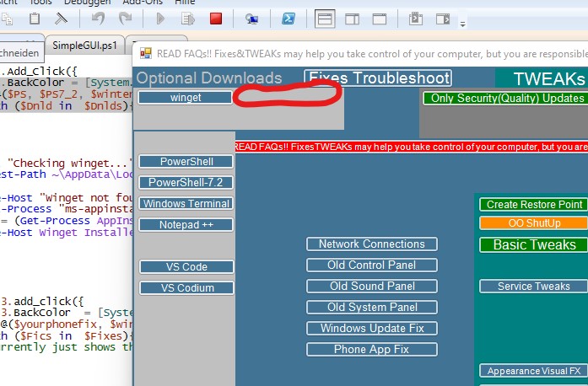Click the Fixes Troubleshoot header button
The height and width of the screenshot is (386, 588).
pos(378,78)
